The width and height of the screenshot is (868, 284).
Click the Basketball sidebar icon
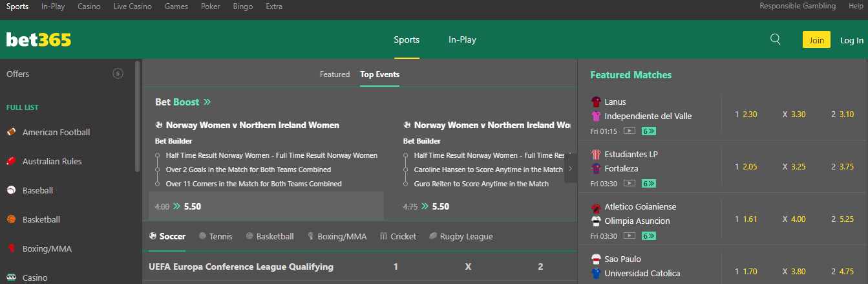[x=11, y=219]
